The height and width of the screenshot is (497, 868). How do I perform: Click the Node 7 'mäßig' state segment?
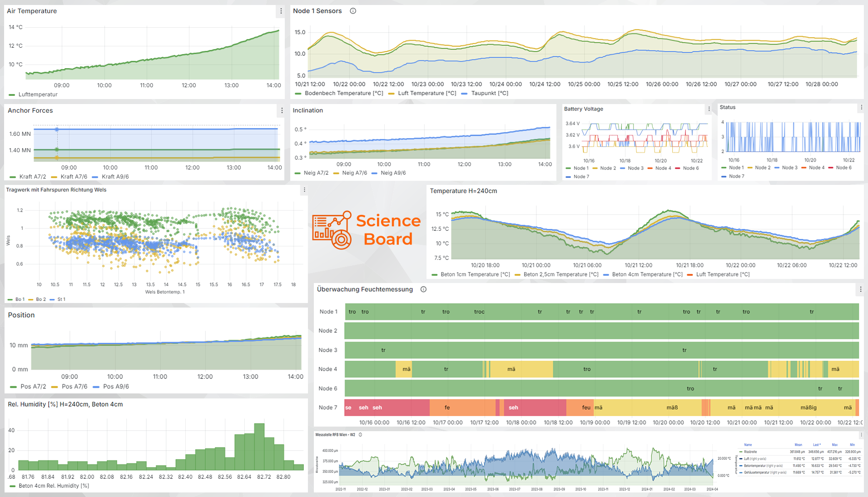pos(808,408)
